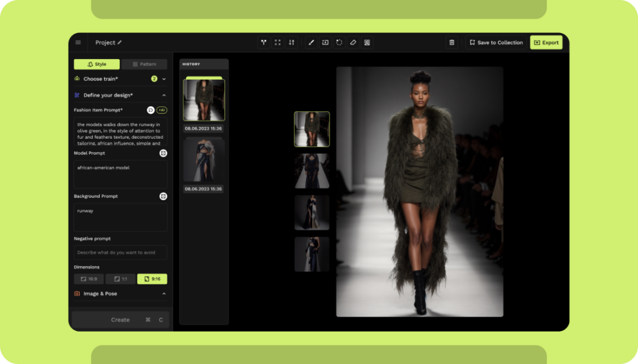
Task: Click the add-frame toolbar icon
Action: pyautogui.click(x=325, y=42)
